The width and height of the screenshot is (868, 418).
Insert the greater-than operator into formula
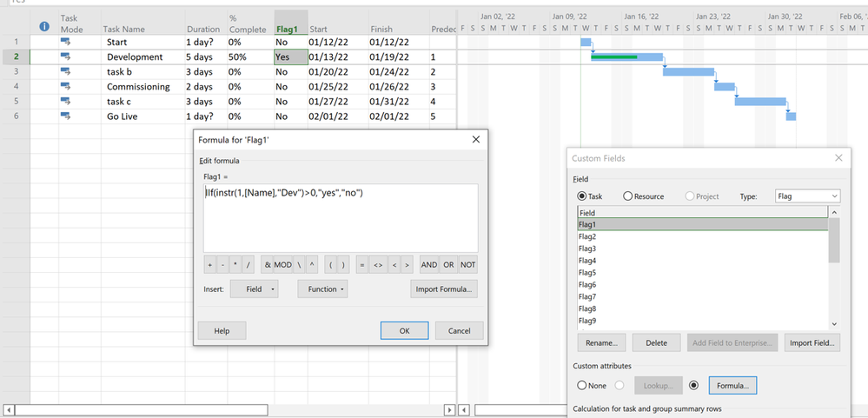point(407,265)
